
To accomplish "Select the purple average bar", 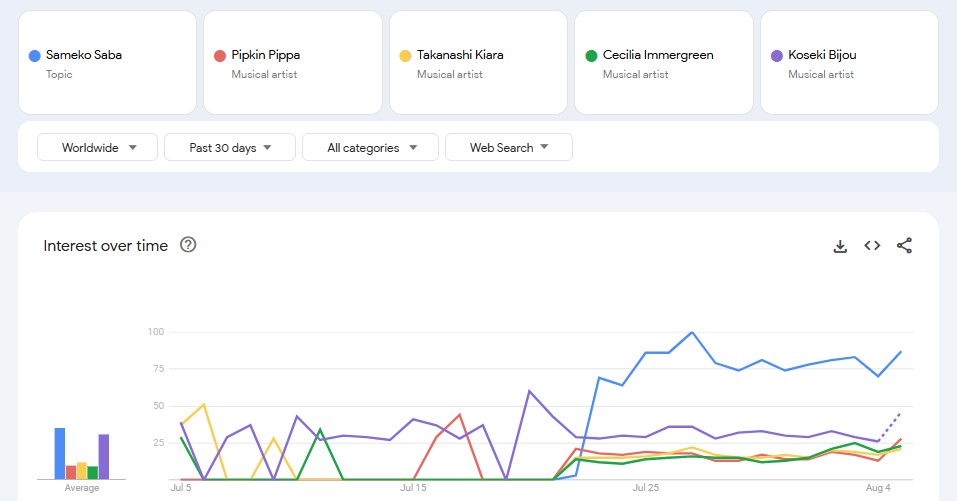I will [104, 456].
